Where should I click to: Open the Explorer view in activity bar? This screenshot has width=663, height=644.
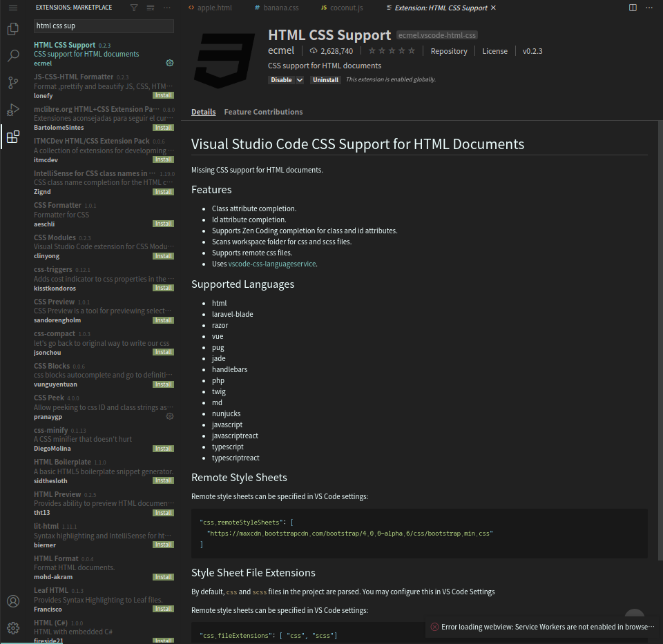pyautogui.click(x=13, y=29)
